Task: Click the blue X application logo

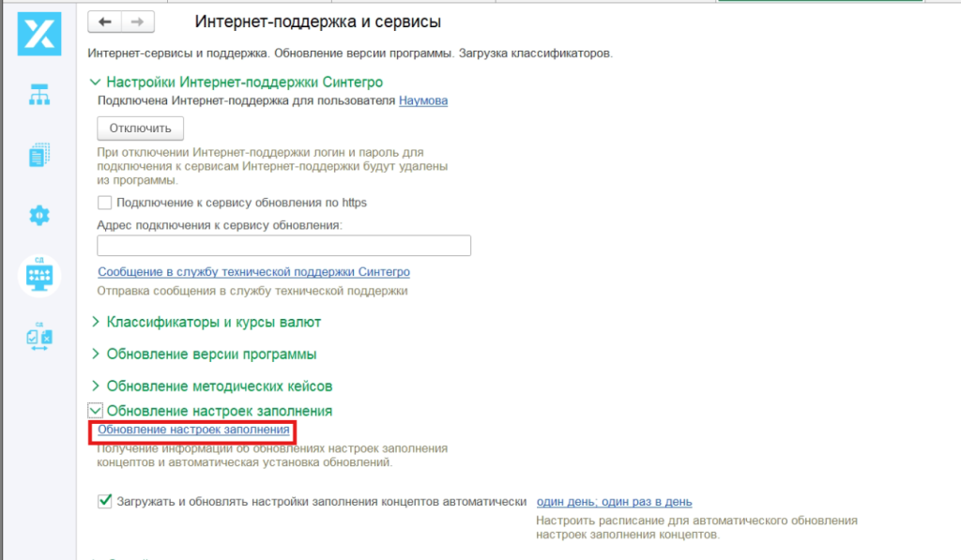Action: (38, 34)
